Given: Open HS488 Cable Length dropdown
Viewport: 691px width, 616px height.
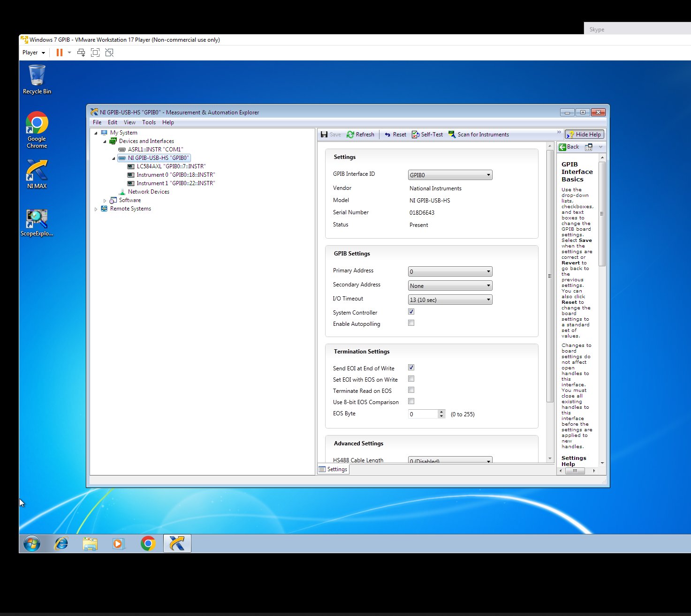Looking at the screenshot, I should (450, 460).
